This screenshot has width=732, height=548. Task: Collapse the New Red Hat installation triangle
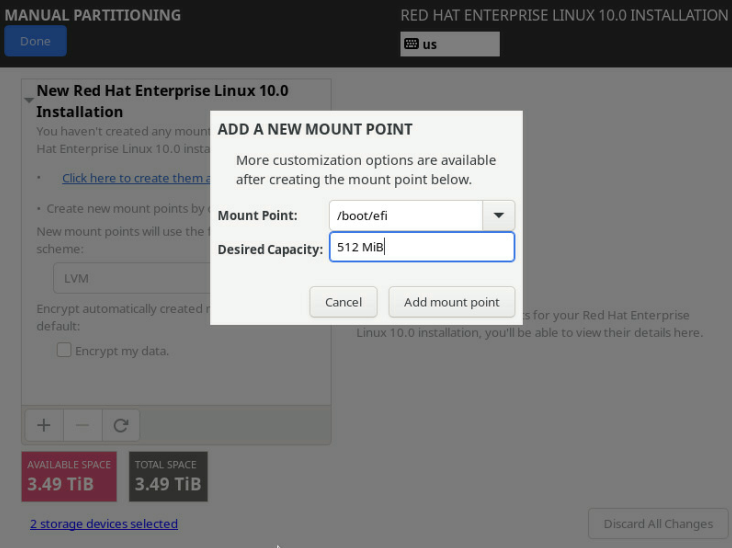click(x=29, y=100)
